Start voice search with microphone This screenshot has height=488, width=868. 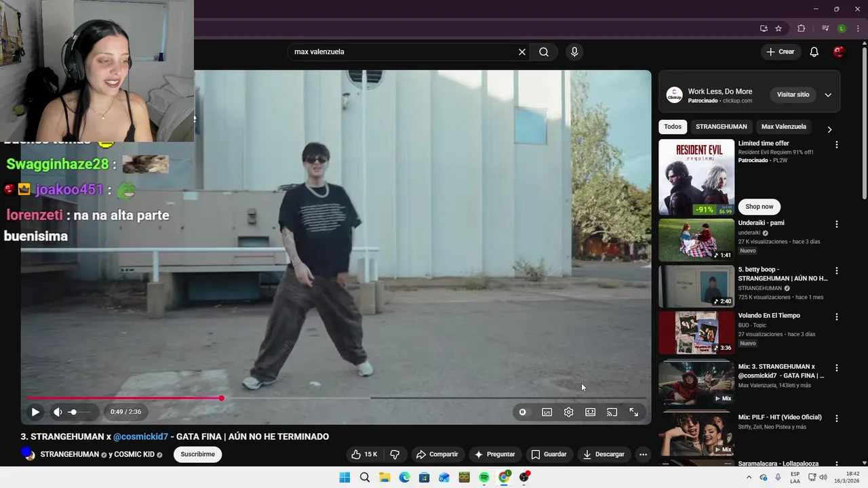pyautogui.click(x=574, y=52)
